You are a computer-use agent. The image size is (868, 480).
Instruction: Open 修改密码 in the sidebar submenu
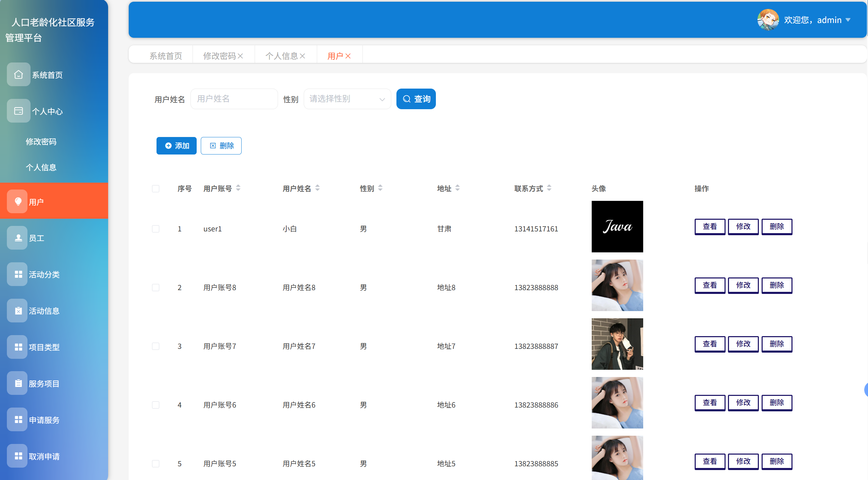coord(41,141)
